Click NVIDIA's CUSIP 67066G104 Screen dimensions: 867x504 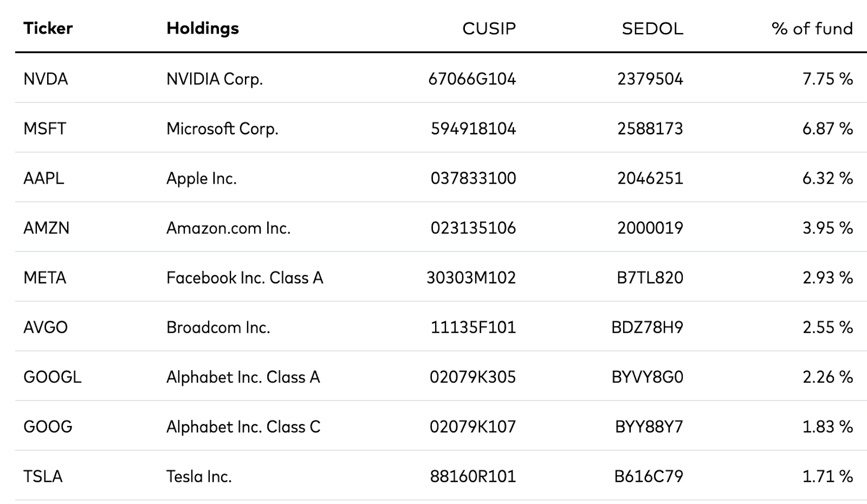(472, 79)
